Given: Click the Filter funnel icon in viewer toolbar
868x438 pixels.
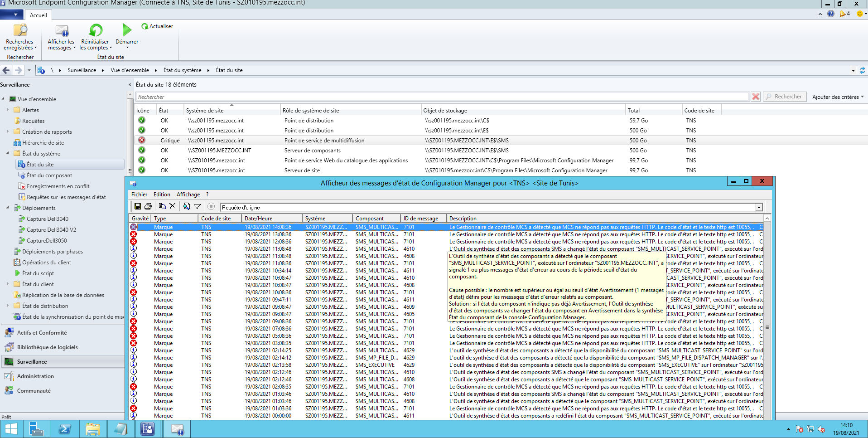Looking at the screenshot, I should 198,207.
